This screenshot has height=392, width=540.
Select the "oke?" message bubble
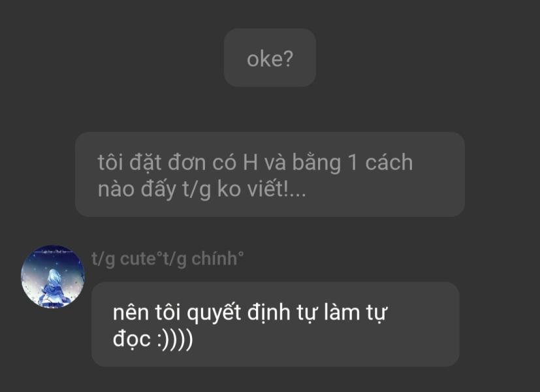pos(270,57)
